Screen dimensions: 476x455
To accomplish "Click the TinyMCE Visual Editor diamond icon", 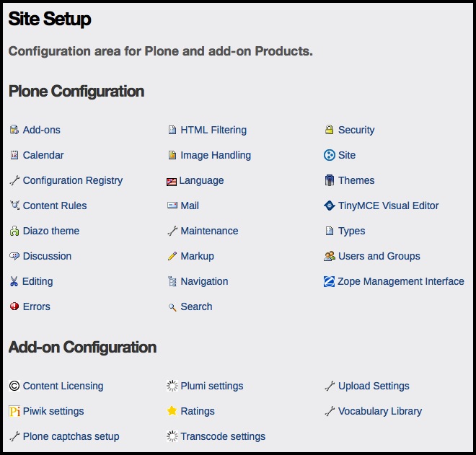I will (x=329, y=206).
